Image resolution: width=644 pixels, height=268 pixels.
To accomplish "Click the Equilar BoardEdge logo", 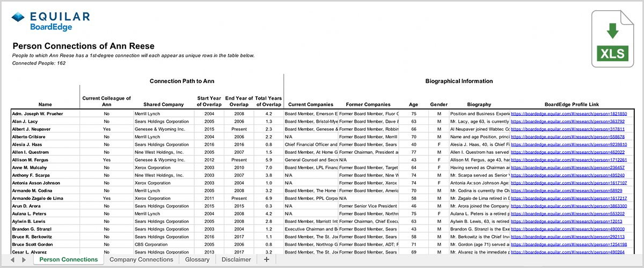I will pyautogui.click(x=50, y=21).
